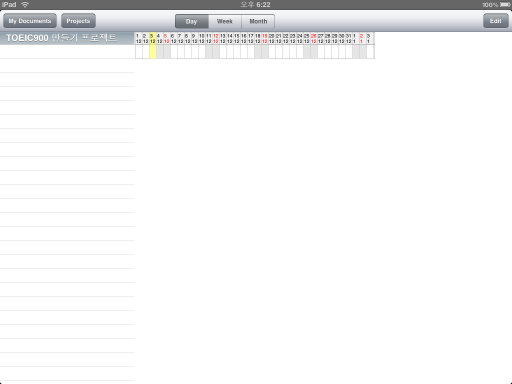
Task: Select the highlighted yellow day 3 column
Action: 153,45
